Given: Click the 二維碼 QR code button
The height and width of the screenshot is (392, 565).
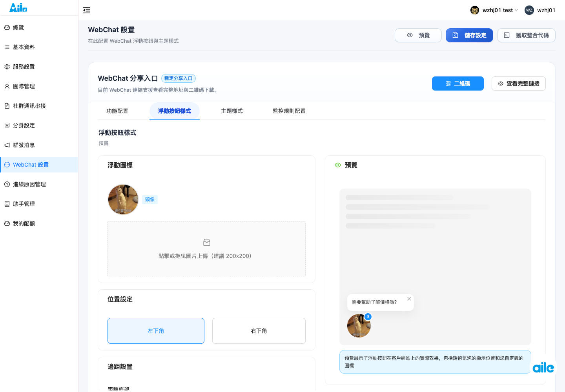Looking at the screenshot, I should tap(458, 83).
